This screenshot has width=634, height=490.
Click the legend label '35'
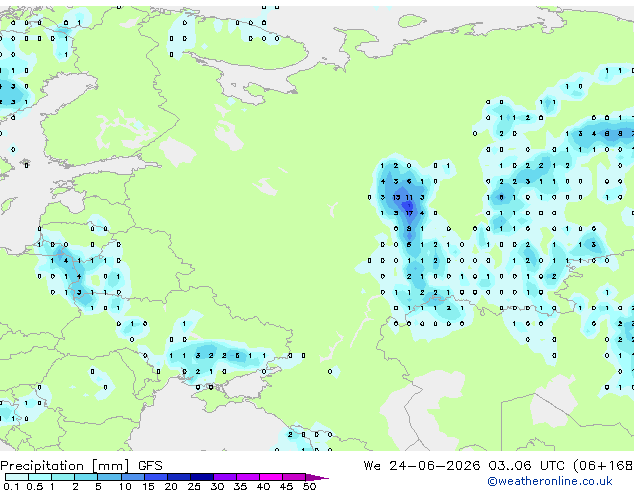tap(240, 486)
